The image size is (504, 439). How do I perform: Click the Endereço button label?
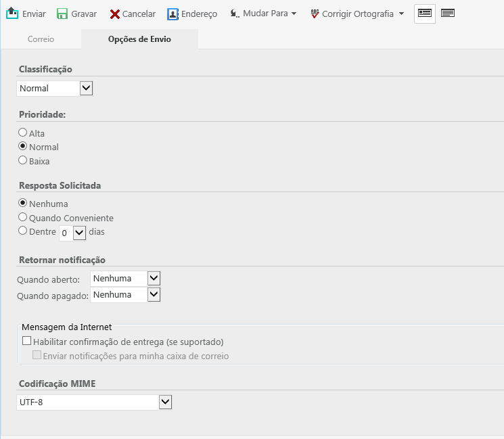(x=200, y=14)
